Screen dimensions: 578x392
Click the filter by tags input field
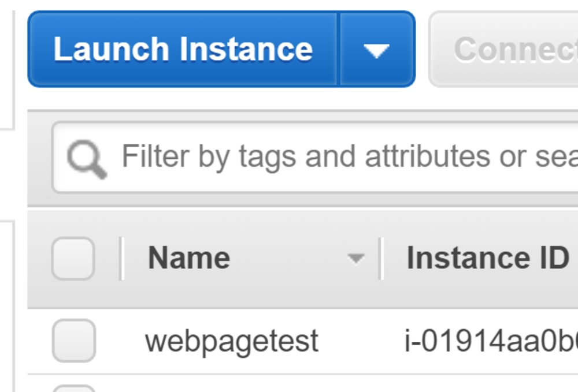pyautogui.click(x=260, y=156)
